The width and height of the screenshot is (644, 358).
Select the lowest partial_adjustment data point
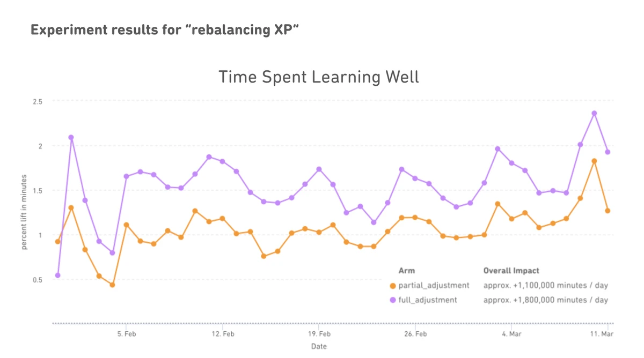tap(112, 285)
